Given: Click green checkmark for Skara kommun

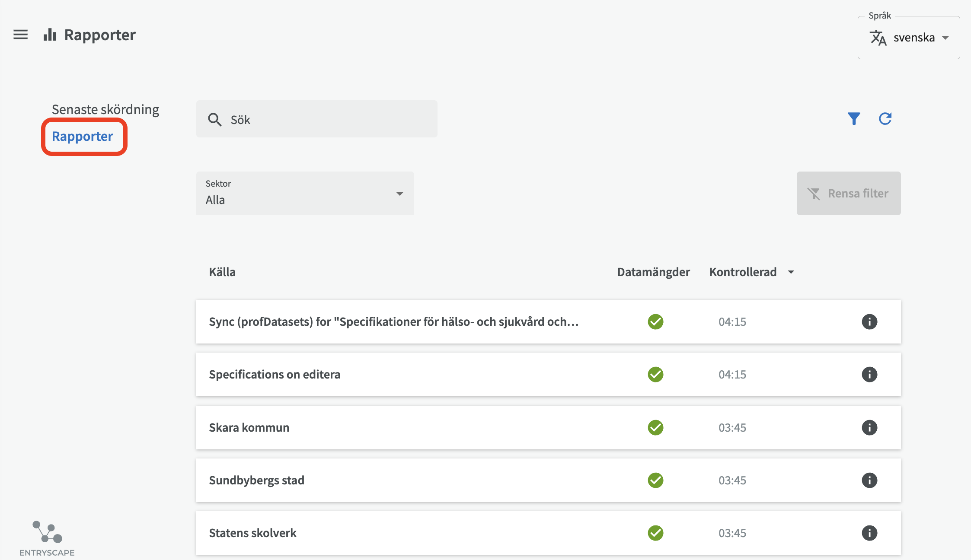Looking at the screenshot, I should [x=655, y=427].
